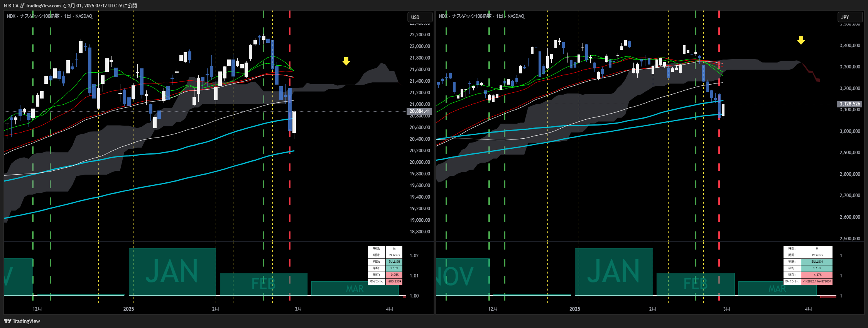Click the 39 Years cell in JPY table

coord(817,255)
